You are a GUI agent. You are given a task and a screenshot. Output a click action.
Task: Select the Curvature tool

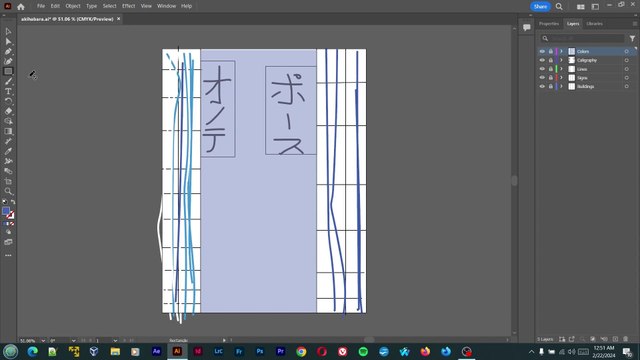click(x=8, y=61)
